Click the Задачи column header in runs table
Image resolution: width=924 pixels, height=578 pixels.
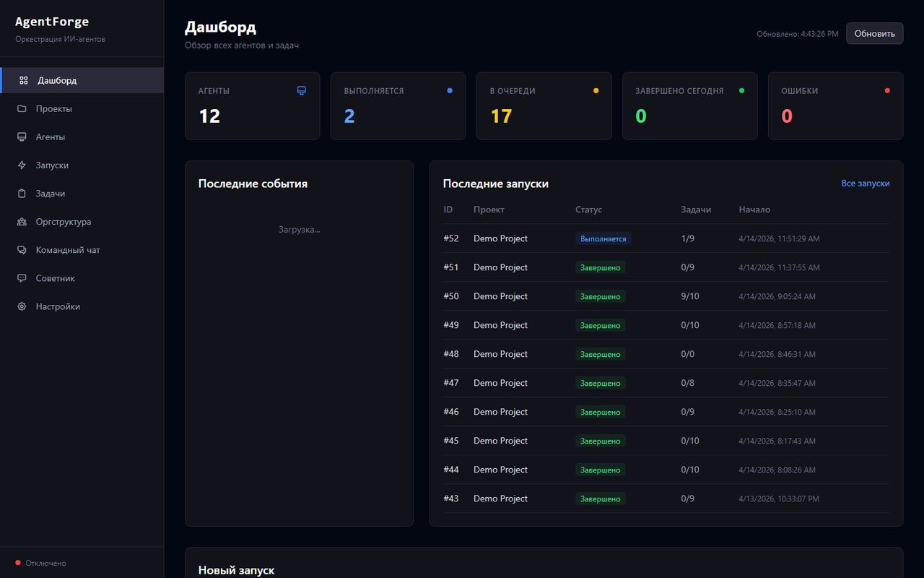click(696, 210)
